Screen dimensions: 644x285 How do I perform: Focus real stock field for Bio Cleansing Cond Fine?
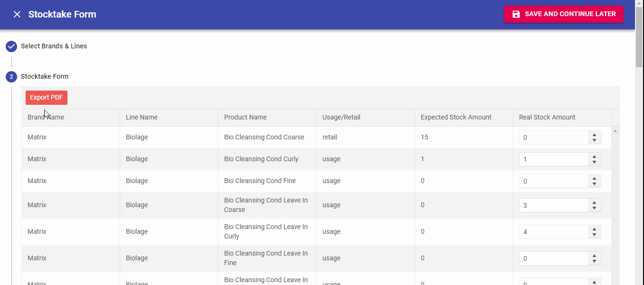554,181
